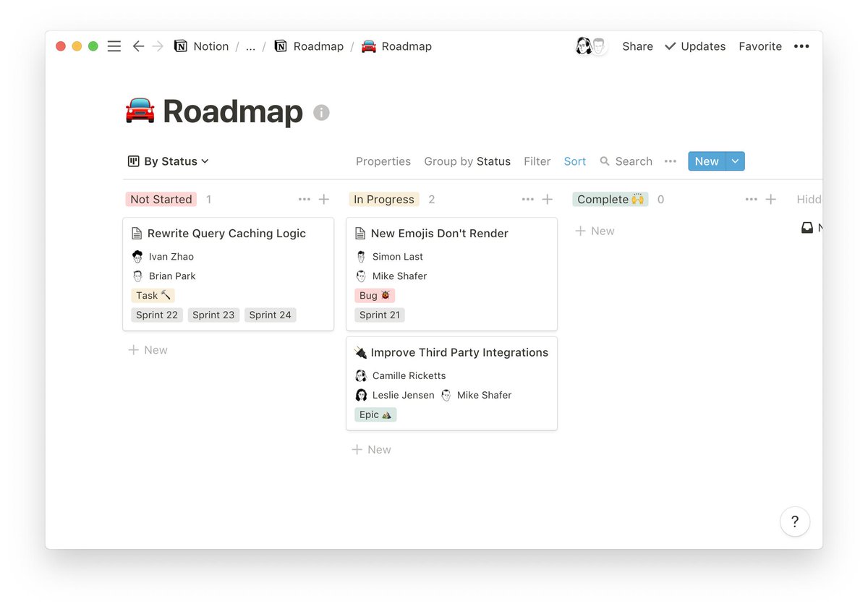Open the Group by Status menu
This screenshot has height=609, width=868.
[x=467, y=161]
